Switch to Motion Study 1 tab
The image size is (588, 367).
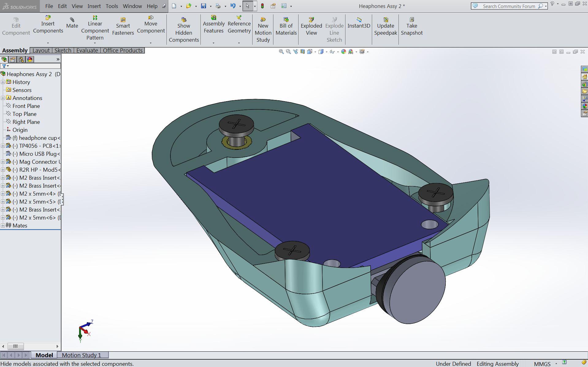[82, 355]
